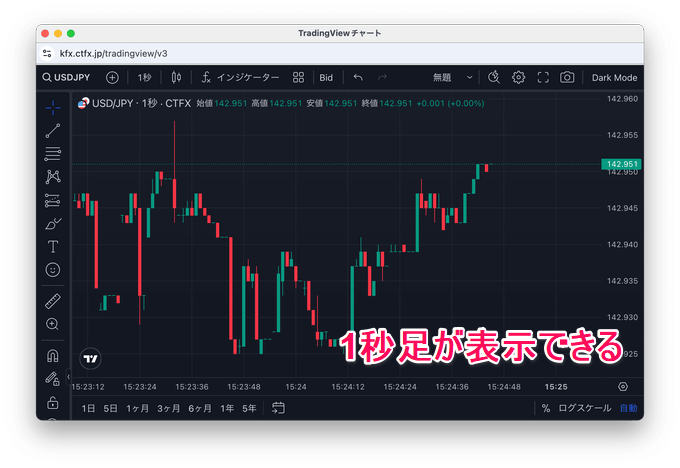This screenshot has height=468, width=680.
Task: Select the ruler measure tool
Action: (x=53, y=301)
